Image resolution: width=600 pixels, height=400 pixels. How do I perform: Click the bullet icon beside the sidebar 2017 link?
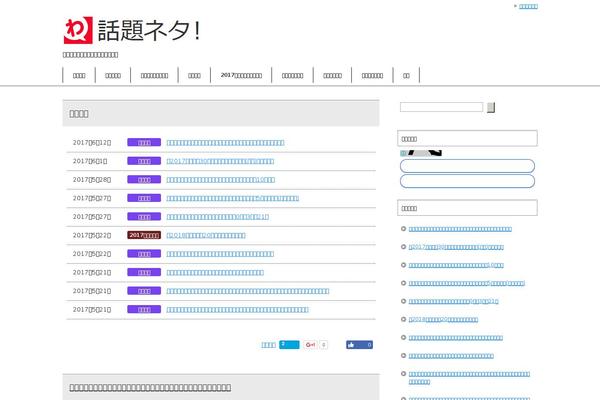coord(403,247)
